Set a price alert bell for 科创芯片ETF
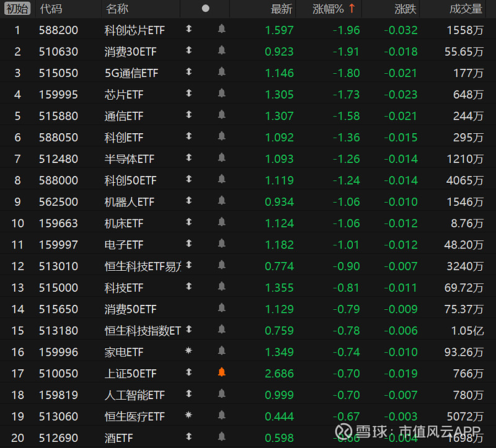This screenshot has height=448, width=496. coord(221,30)
